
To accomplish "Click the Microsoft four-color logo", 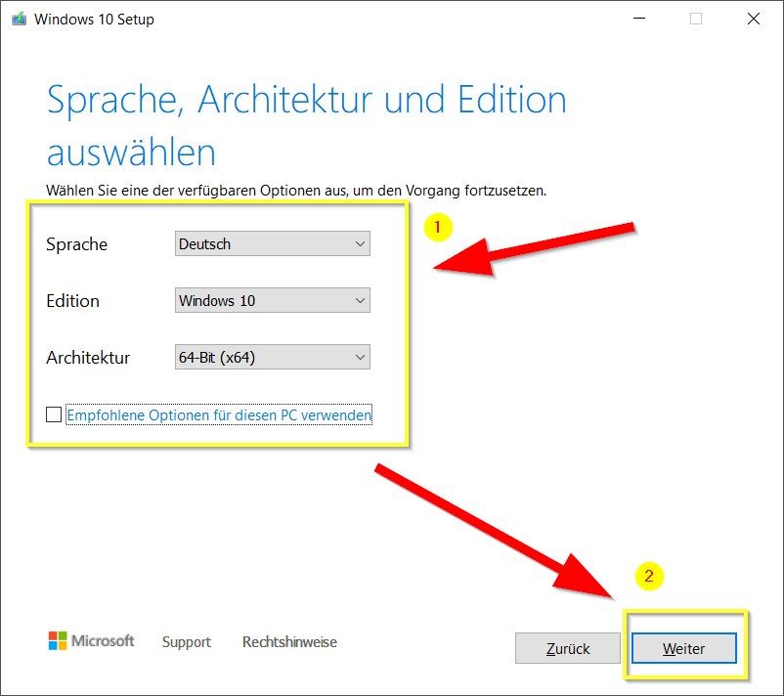I will coord(59,641).
